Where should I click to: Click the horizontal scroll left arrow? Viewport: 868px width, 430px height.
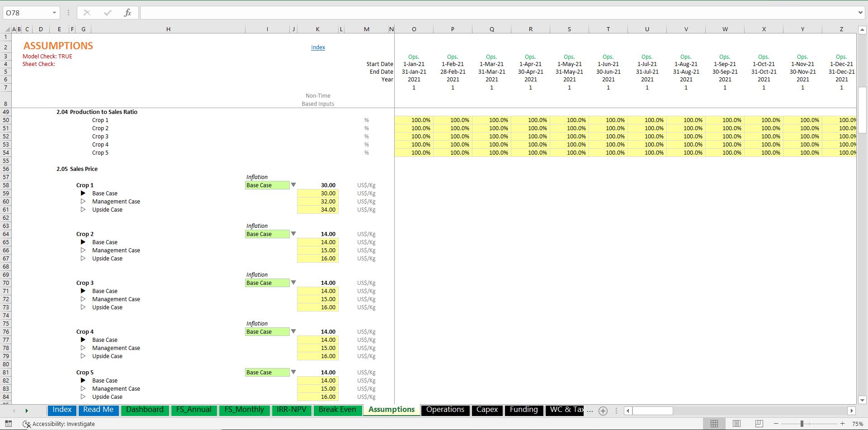627,411
